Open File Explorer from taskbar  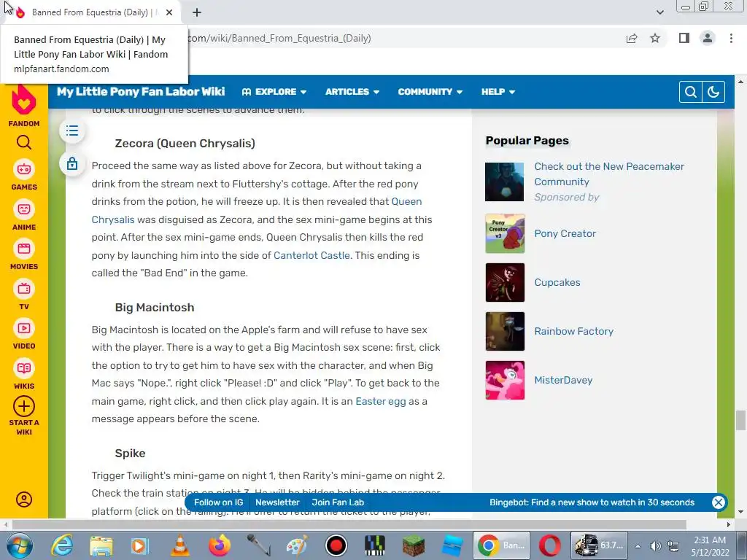click(x=101, y=545)
